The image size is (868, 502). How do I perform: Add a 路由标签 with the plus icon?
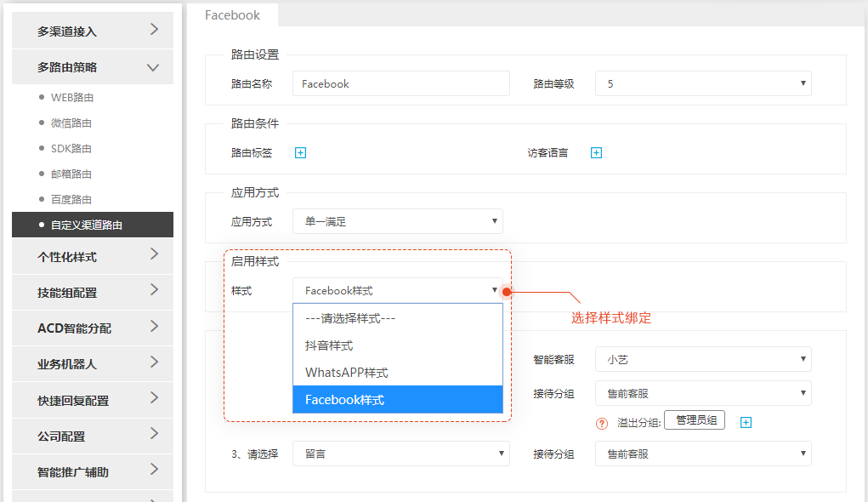point(301,153)
